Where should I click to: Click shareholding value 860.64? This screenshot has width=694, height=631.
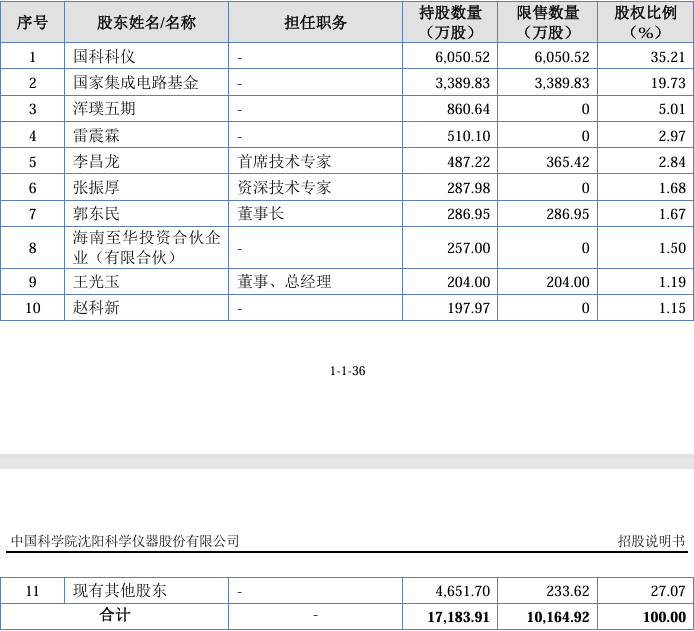click(x=469, y=109)
